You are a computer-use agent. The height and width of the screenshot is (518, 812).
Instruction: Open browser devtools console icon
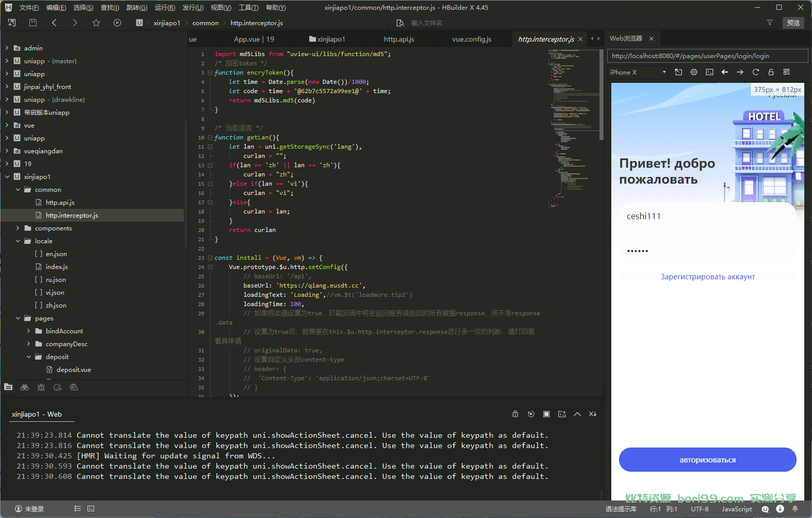[x=710, y=72]
